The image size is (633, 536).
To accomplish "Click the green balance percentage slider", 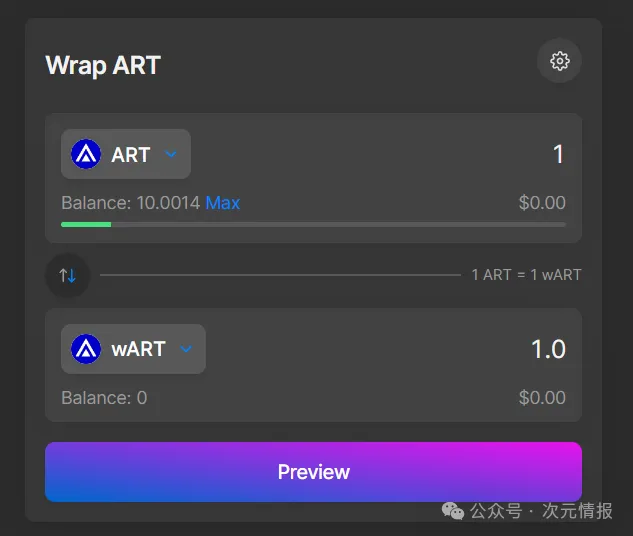I will pyautogui.click(x=86, y=224).
